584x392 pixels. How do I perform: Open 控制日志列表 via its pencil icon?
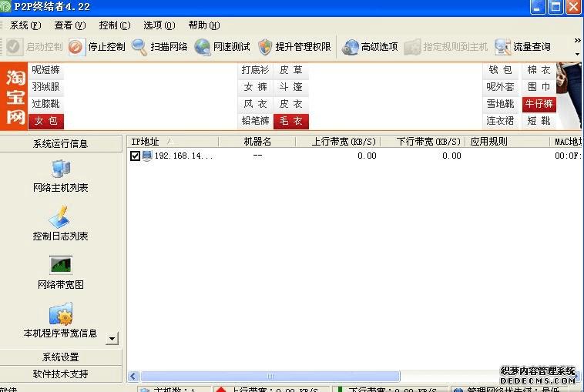click(60, 216)
